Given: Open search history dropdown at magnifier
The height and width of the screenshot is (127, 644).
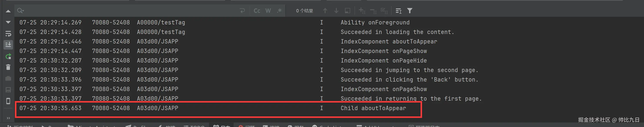Looking at the screenshot, I should pos(20,11).
